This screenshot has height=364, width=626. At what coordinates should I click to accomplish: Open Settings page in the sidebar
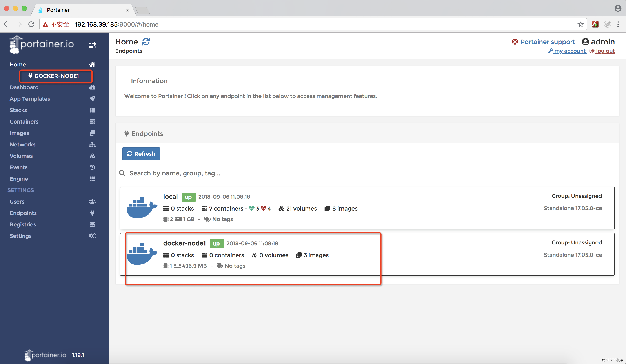(20, 236)
